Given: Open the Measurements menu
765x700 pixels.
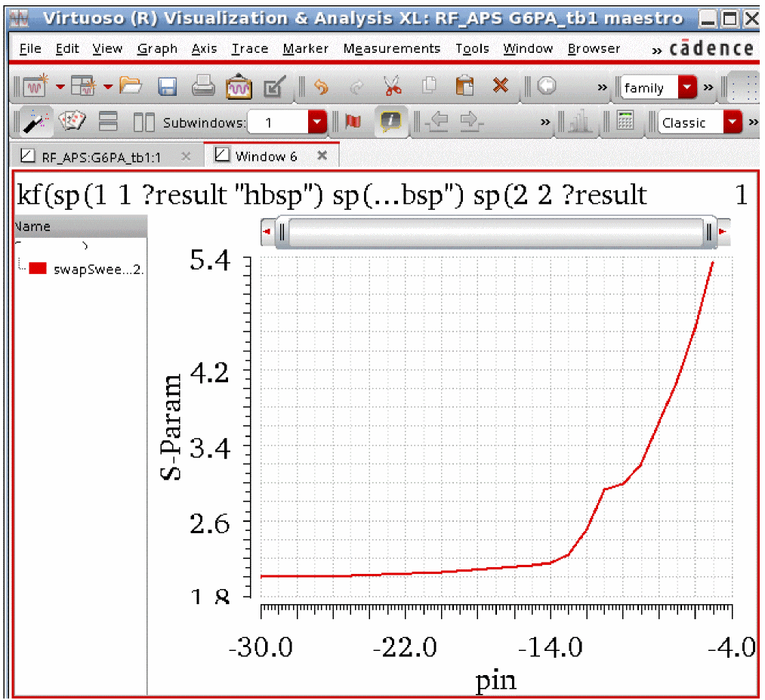Looking at the screenshot, I should [x=392, y=48].
